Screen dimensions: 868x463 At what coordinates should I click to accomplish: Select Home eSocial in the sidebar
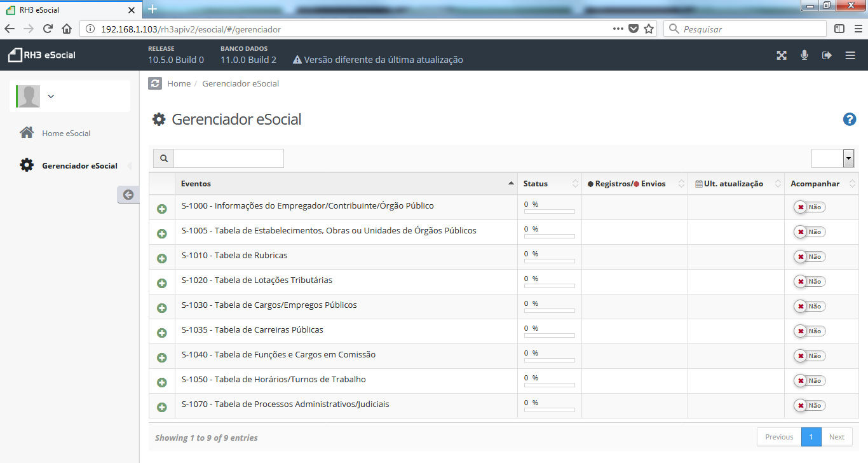66,134
